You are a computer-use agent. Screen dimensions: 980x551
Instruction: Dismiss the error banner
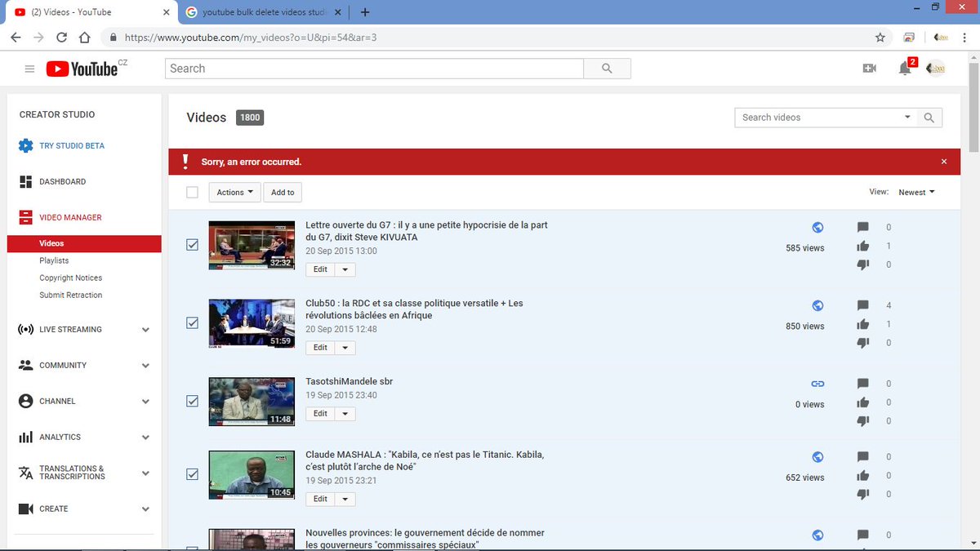click(x=944, y=162)
